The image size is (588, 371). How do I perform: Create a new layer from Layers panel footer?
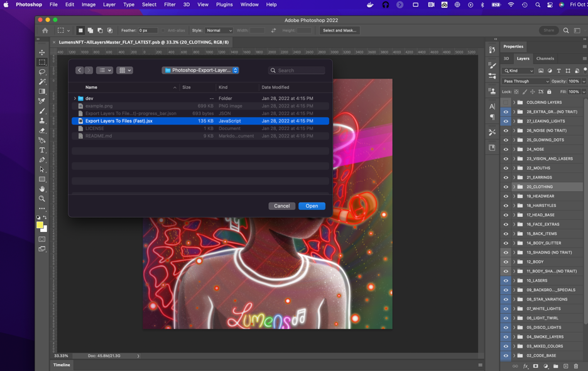tap(565, 366)
